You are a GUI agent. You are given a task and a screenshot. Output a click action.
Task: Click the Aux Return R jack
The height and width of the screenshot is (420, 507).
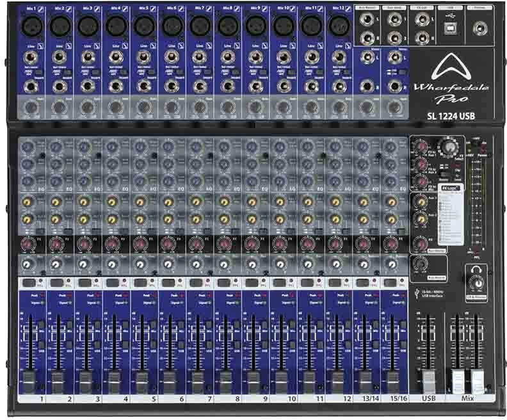(x=367, y=38)
